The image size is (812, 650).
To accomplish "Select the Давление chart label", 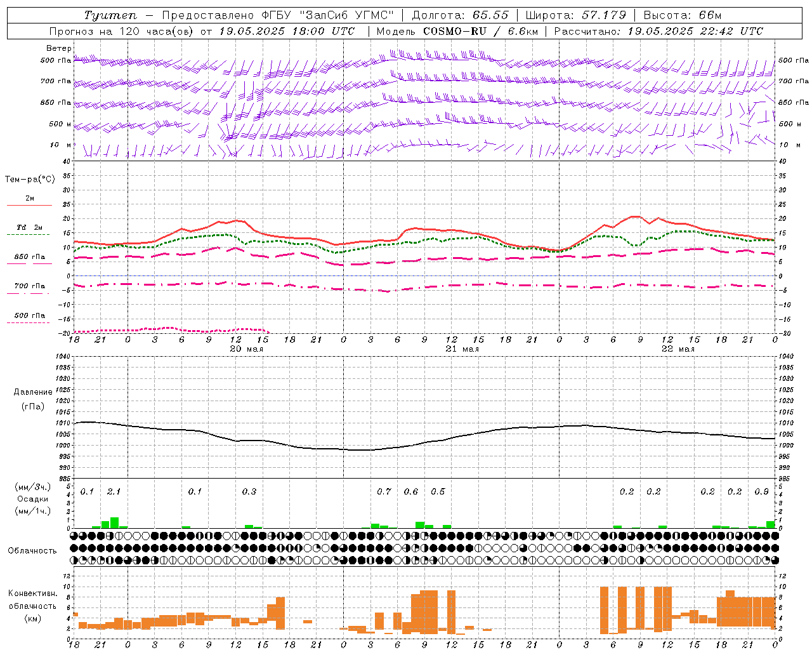I will coord(33,392).
